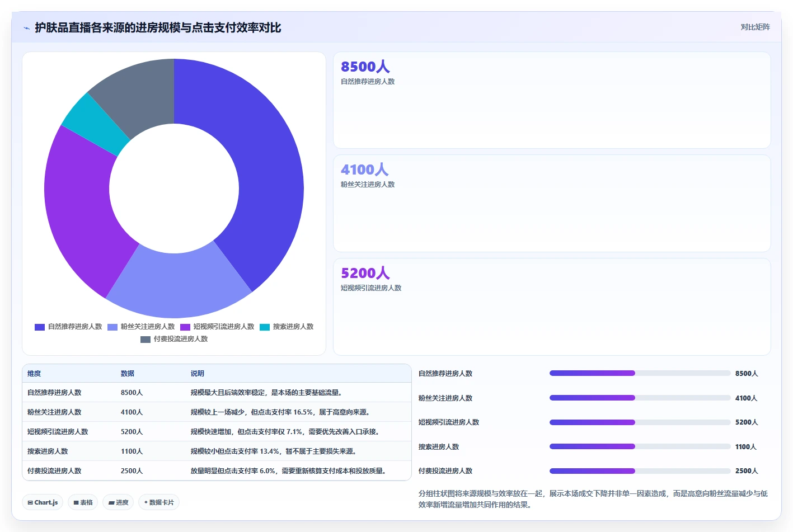Viewport: 793px width, 532px height.
Task: Select the Chart.js tag chip
Action: (x=43, y=502)
